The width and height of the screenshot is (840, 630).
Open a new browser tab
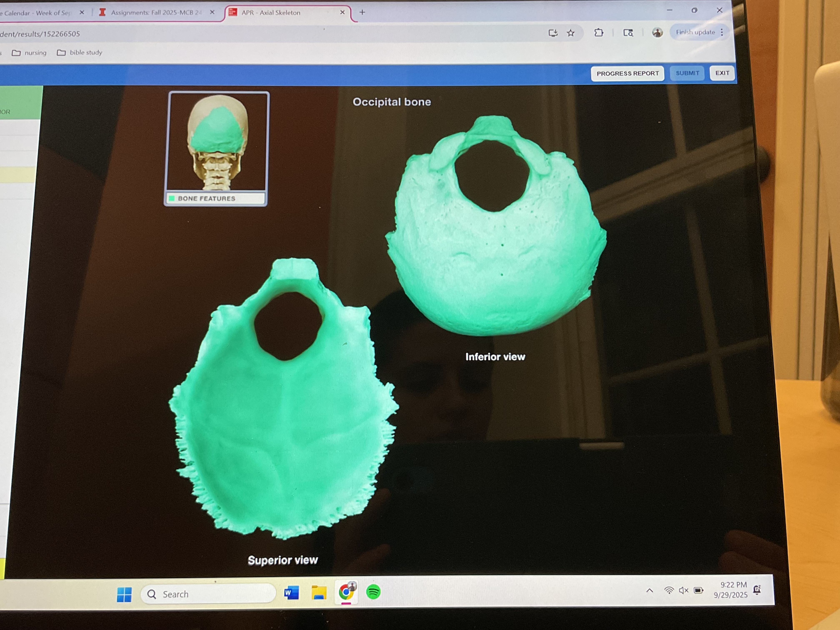click(362, 12)
